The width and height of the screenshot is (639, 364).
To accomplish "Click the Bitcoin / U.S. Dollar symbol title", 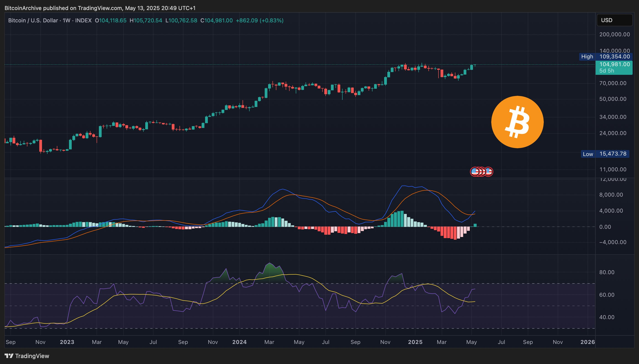I will [33, 21].
